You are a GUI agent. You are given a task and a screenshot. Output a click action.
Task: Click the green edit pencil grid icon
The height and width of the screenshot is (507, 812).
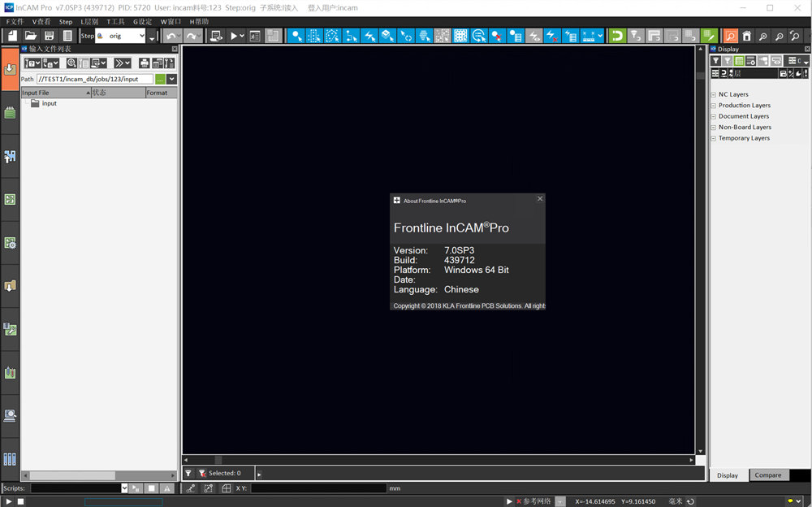point(708,36)
